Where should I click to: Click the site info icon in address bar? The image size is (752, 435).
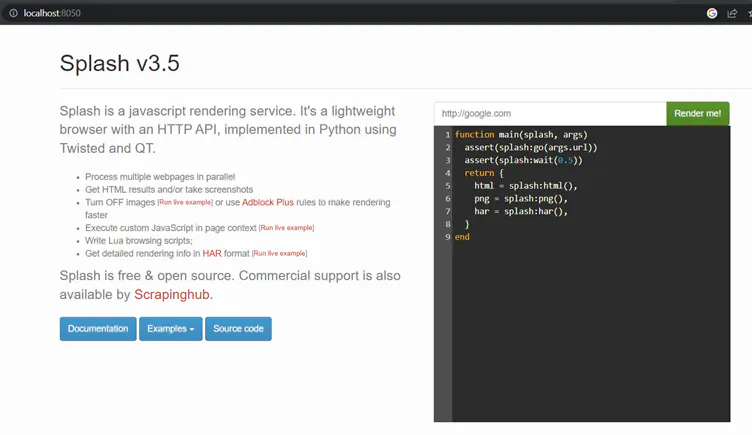pos(13,13)
